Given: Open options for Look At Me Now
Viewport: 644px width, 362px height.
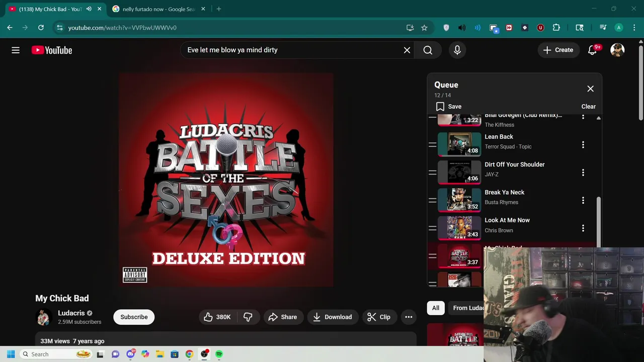Looking at the screenshot, I should coord(583,228).
